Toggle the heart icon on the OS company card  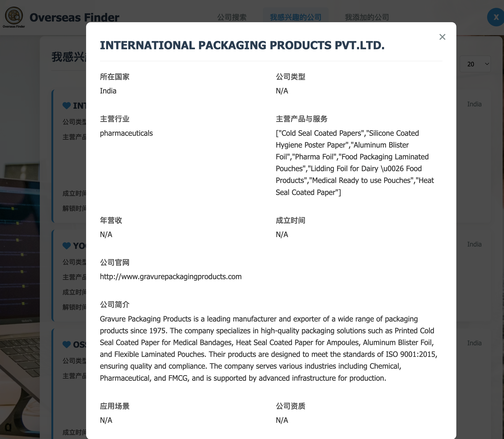(66, 344)
